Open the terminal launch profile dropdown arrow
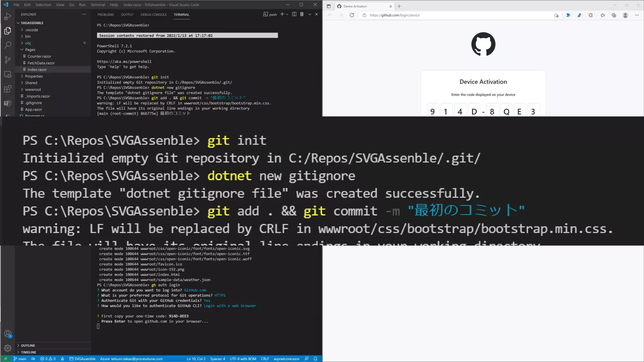This screenshot has height=362, width=644. click(287, 14)
